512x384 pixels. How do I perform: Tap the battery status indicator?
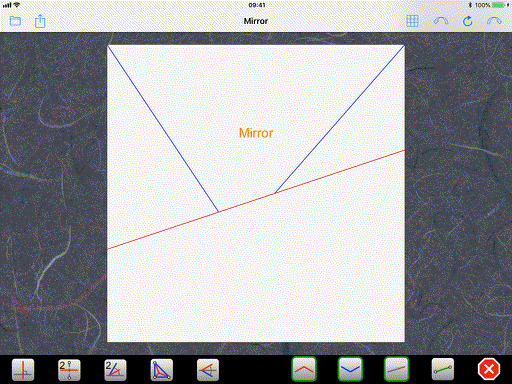(498, 5)
